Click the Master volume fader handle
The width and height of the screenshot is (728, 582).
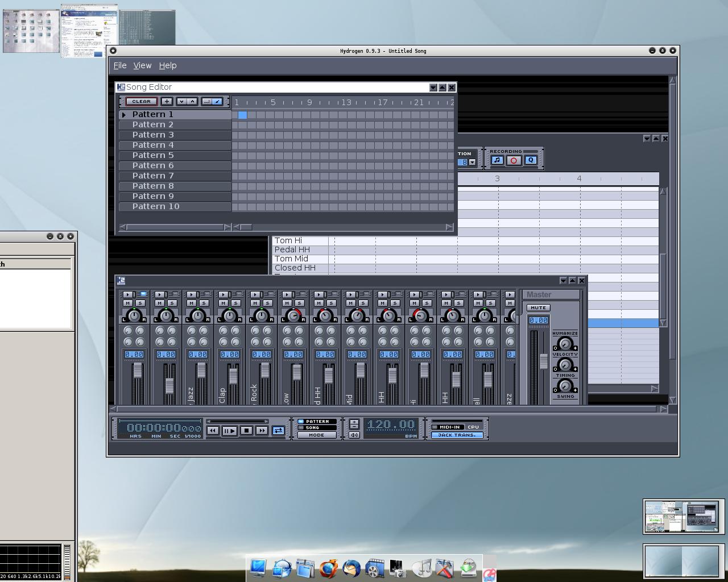click(x=544, y=361)
